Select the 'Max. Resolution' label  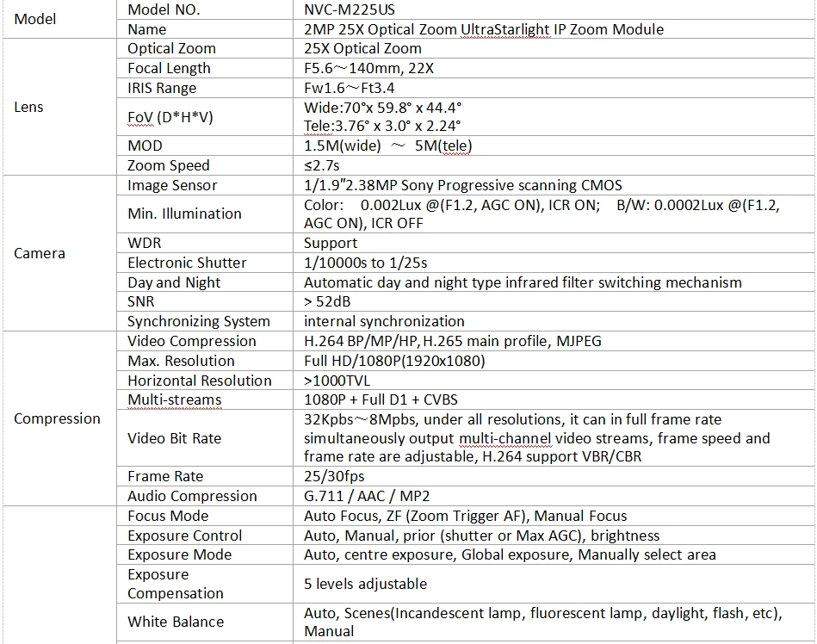(x=181, y=361)
